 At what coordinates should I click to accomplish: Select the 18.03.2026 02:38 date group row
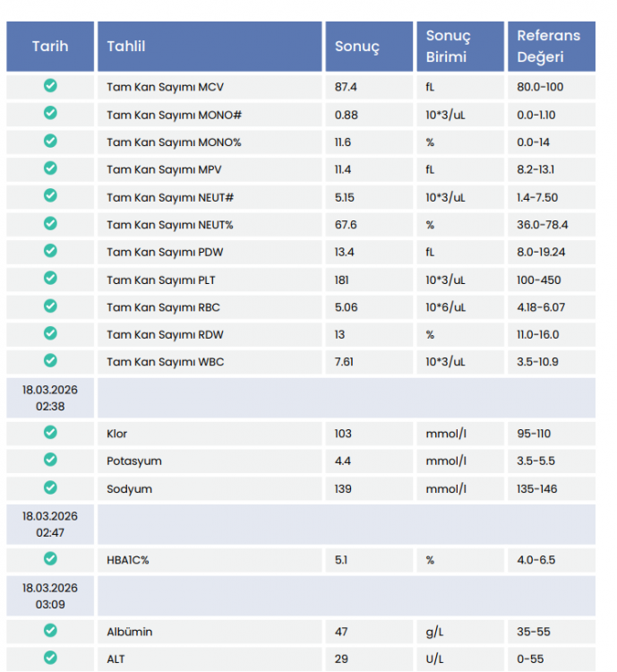(x=50, y=398)
